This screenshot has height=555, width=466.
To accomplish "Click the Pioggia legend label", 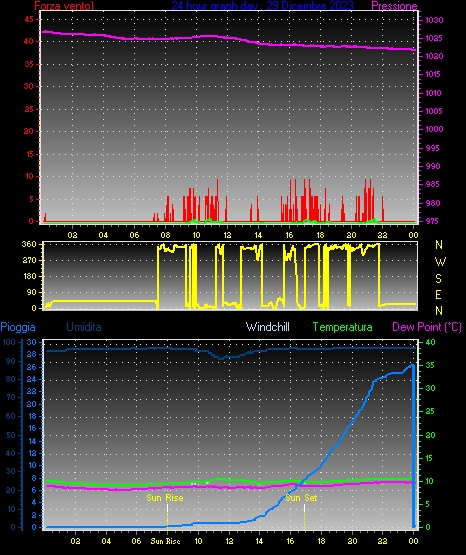I will [18, 327].
